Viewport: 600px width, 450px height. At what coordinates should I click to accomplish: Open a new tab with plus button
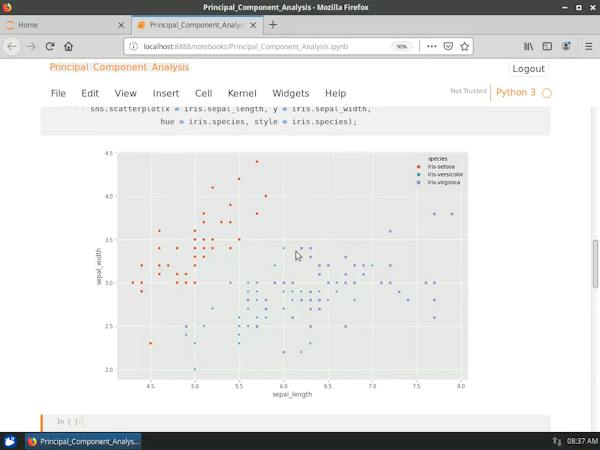coord(273,25)
